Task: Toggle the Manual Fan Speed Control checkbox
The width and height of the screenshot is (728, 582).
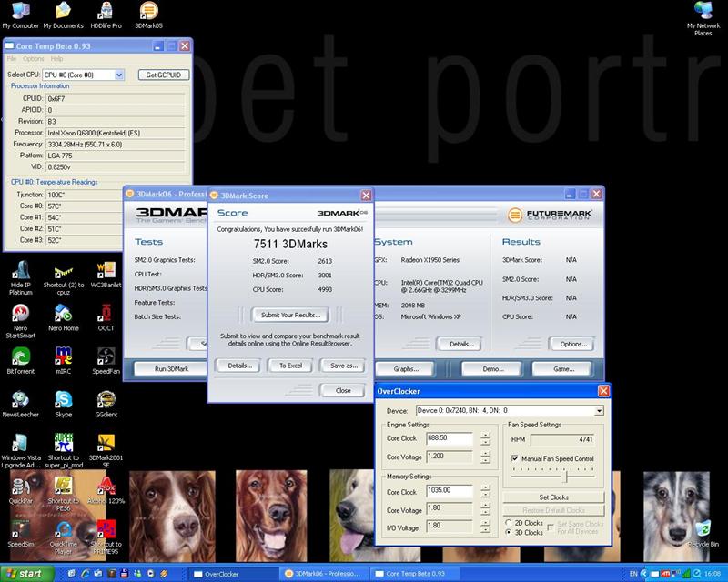Action: [x=516, y=459]
